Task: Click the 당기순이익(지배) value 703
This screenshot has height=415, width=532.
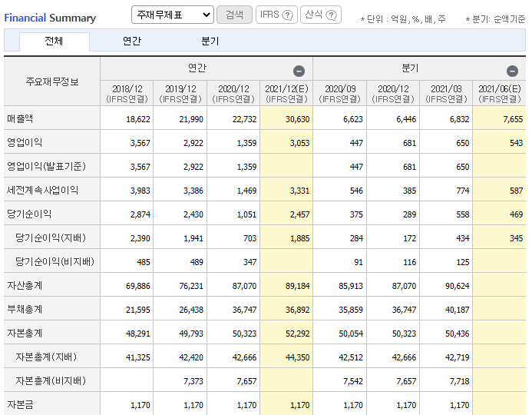Action: pyautogui.click(x=250, y=238)
